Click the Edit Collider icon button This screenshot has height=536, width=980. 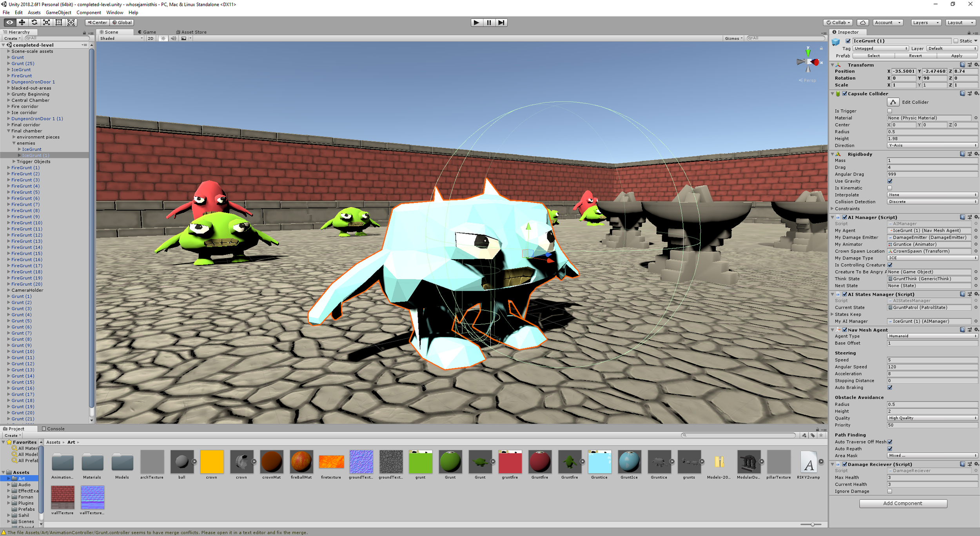click(x=893, y=102)
